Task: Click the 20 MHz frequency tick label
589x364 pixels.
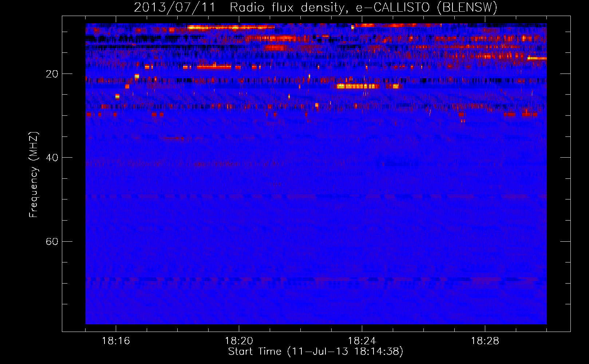Action: pyautogui.click(x=52, y=74)
